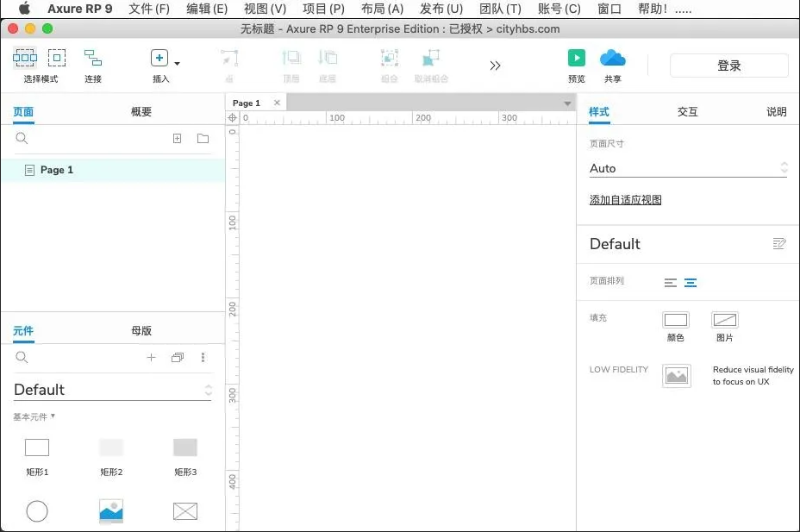This screenshot has width=800, height=532.
Task: Switch to the Widgets (元件) tab
Action: [x=23, y=330]
